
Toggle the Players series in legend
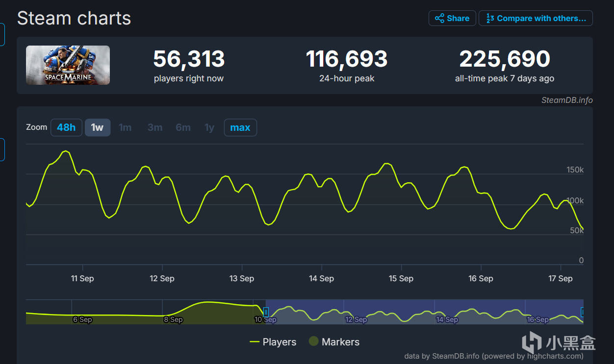click(273, 342)
